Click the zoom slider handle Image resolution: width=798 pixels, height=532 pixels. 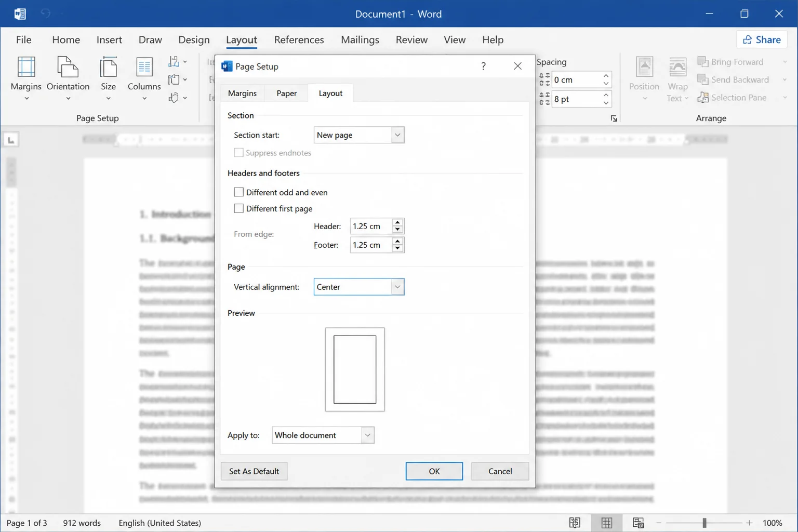click(x=704, y=523)
